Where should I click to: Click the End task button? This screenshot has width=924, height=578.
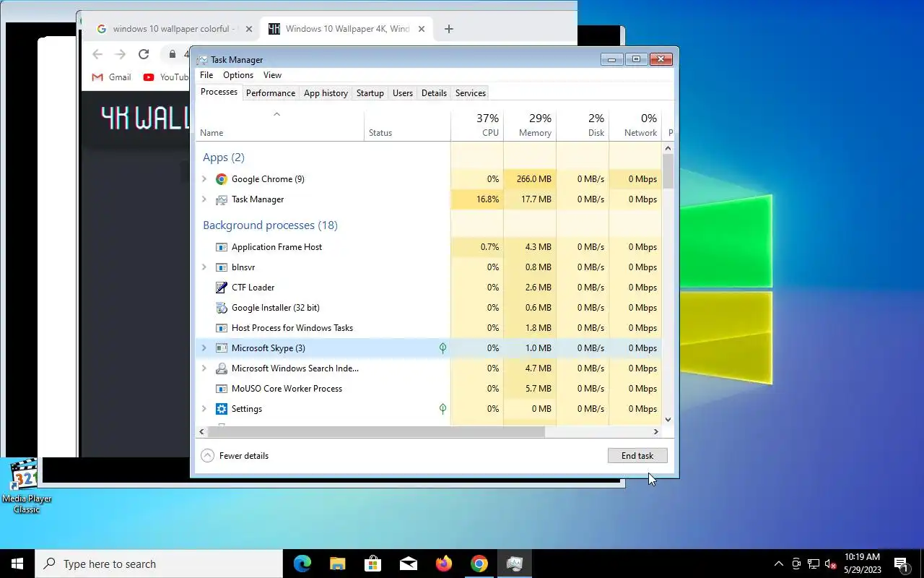(x=637, y=456)
